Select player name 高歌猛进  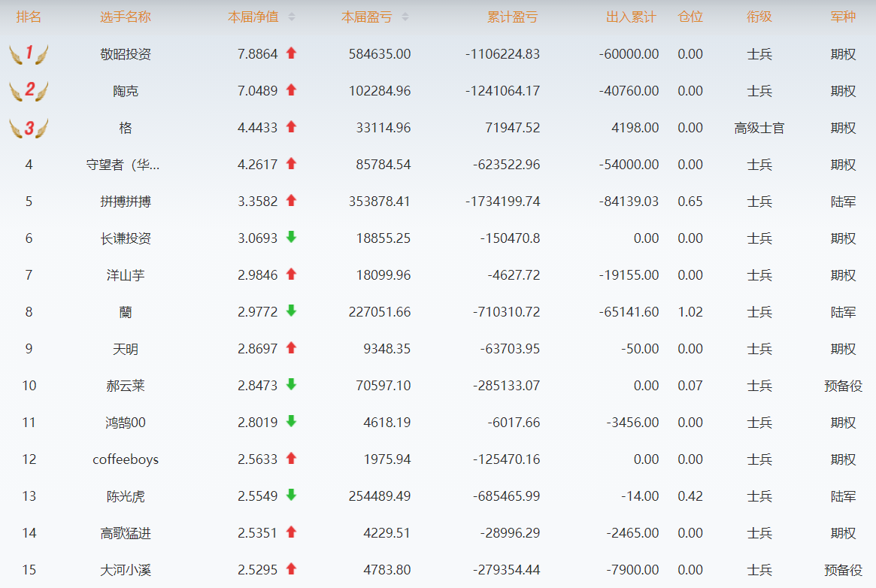point(126,533)
